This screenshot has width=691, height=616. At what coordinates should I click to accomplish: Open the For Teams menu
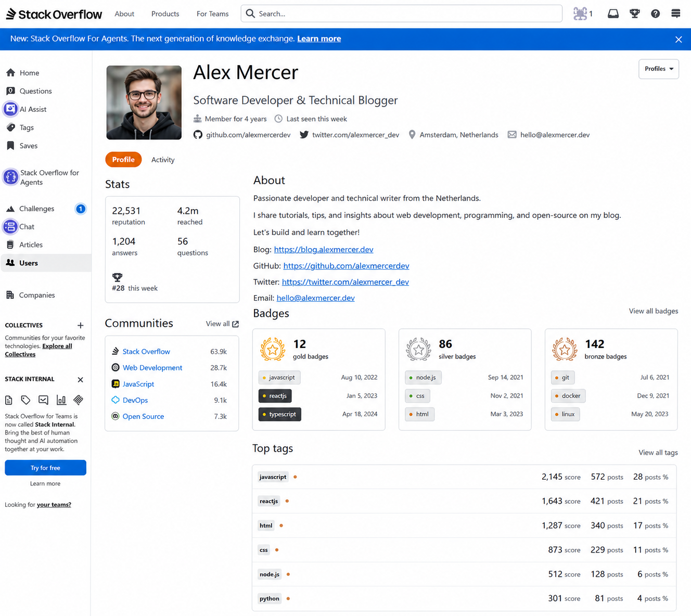tap(212, 14)
